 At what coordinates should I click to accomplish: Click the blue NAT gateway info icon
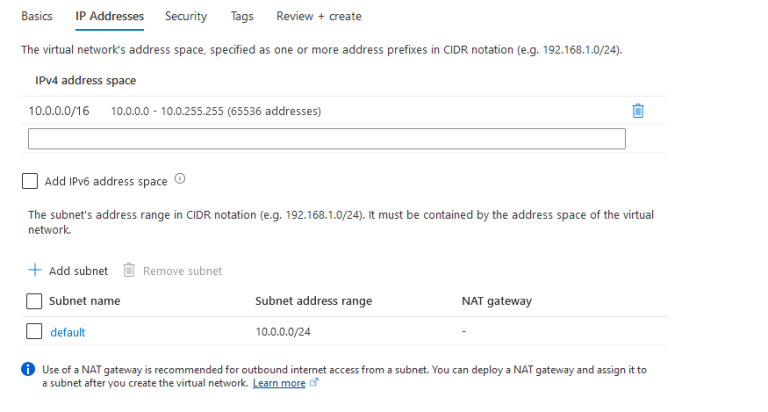coord(28,370)
